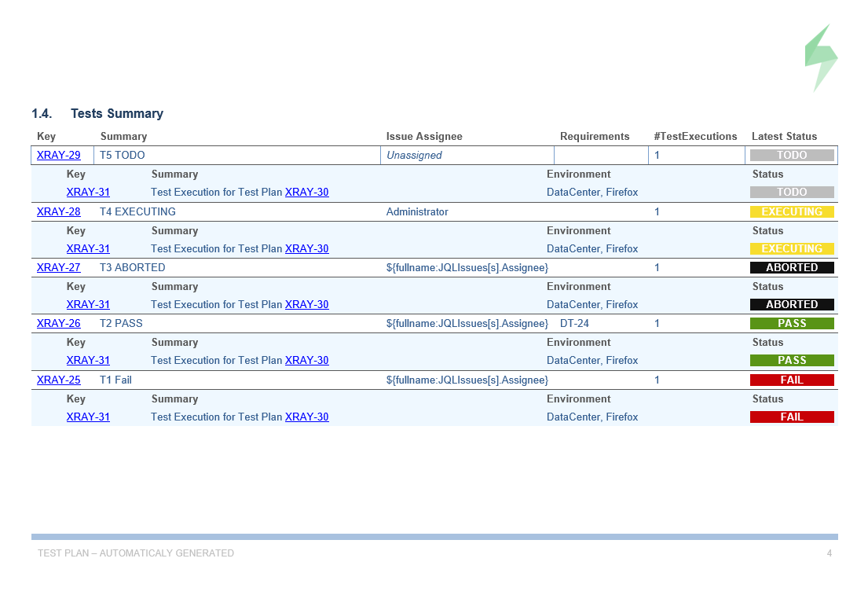868x606 pixels.
Task: Open the XRAY-27 test issue
Action: pos(59,268)
